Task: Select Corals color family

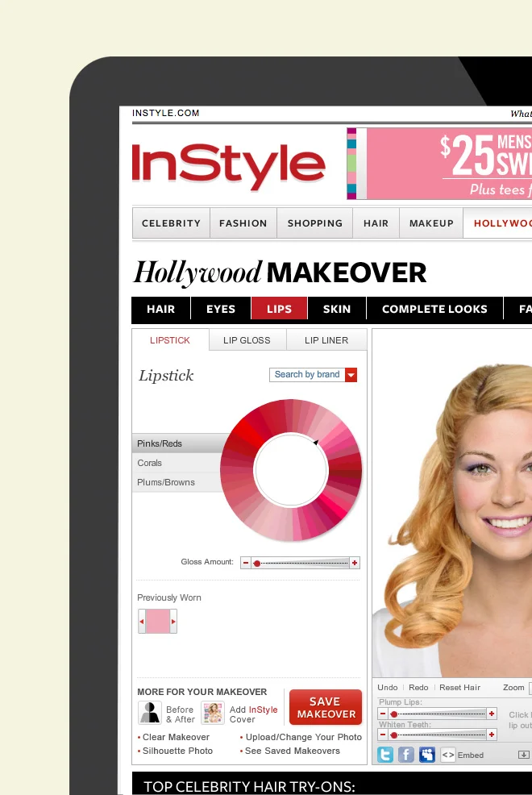Action: [177, 463]
